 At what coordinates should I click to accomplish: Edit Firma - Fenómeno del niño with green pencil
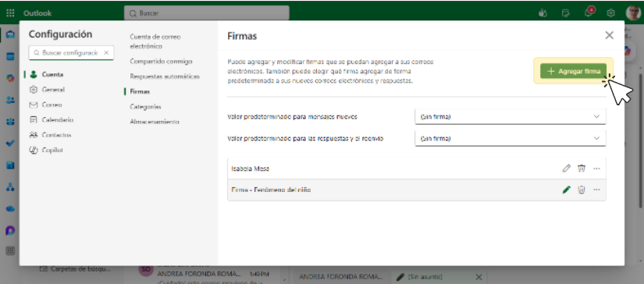tap(567, 190)
